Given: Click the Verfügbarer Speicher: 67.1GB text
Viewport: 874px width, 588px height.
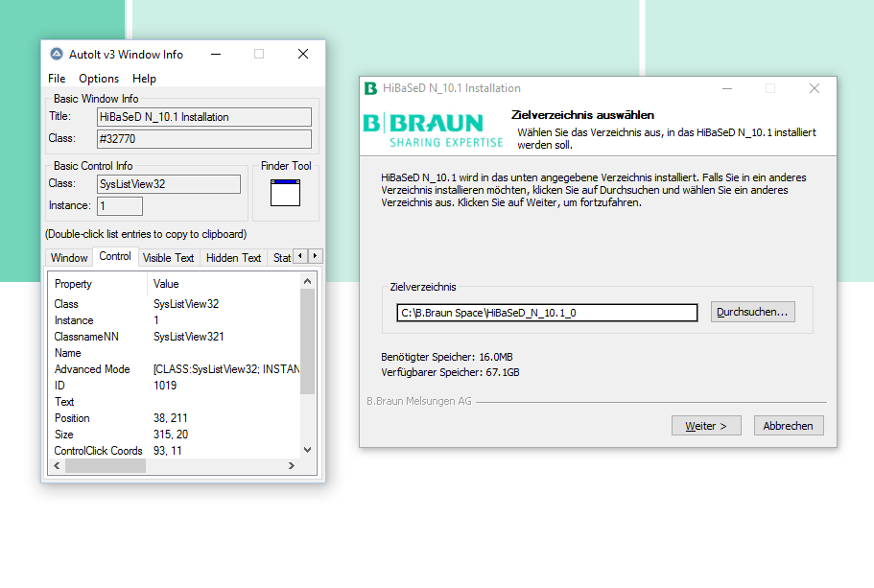Looking at the screenshot, I should [x=450, y=372].
